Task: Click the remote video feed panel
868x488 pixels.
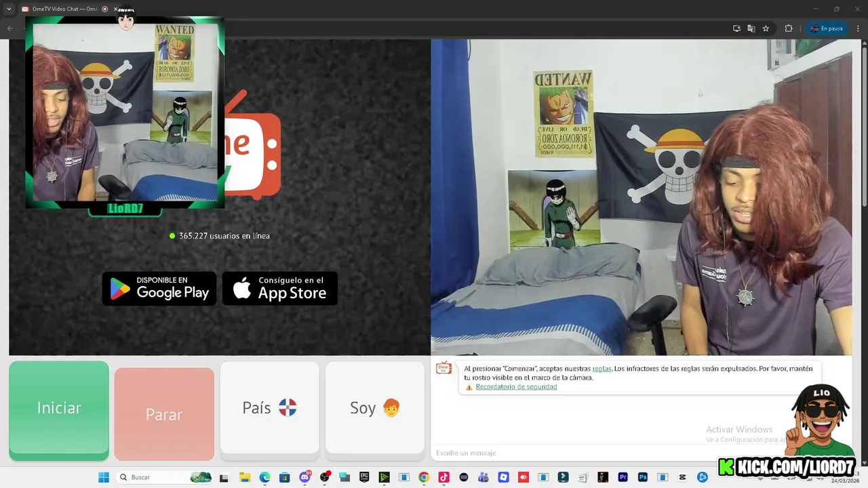Action: tap(220, 197)
